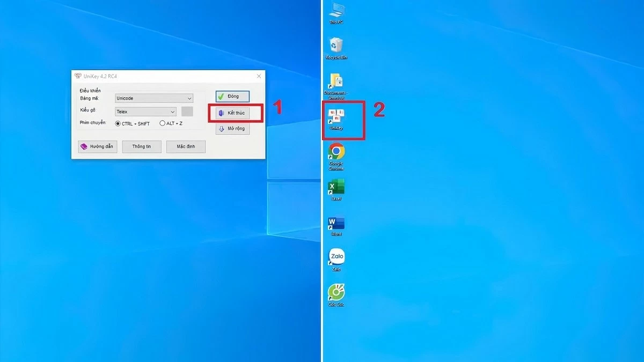This screenshot has width=644, height=362.
Task: Open Microsoft Word
Action: [335, 225]
